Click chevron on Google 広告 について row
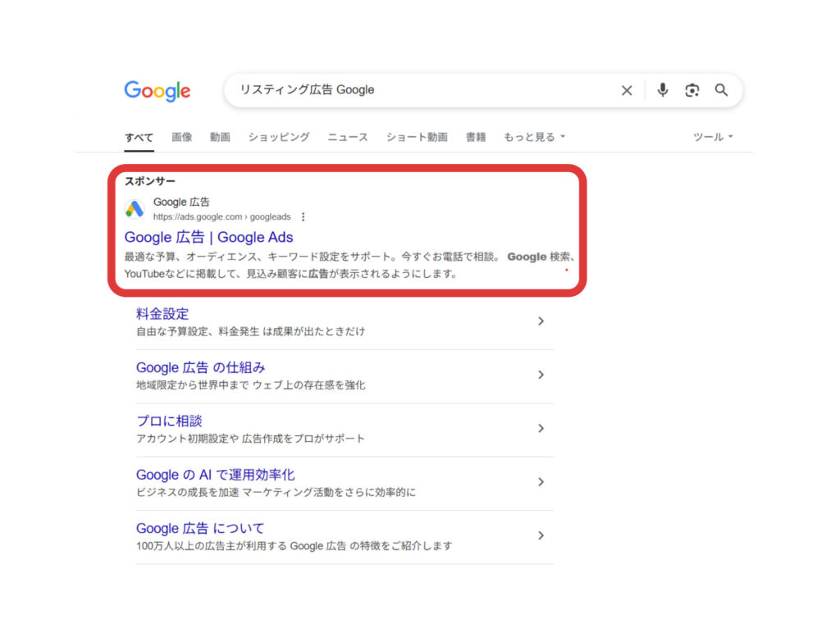The width and height of the screenshot is (840, 619). pyautogui.click(x=541, y=535)
